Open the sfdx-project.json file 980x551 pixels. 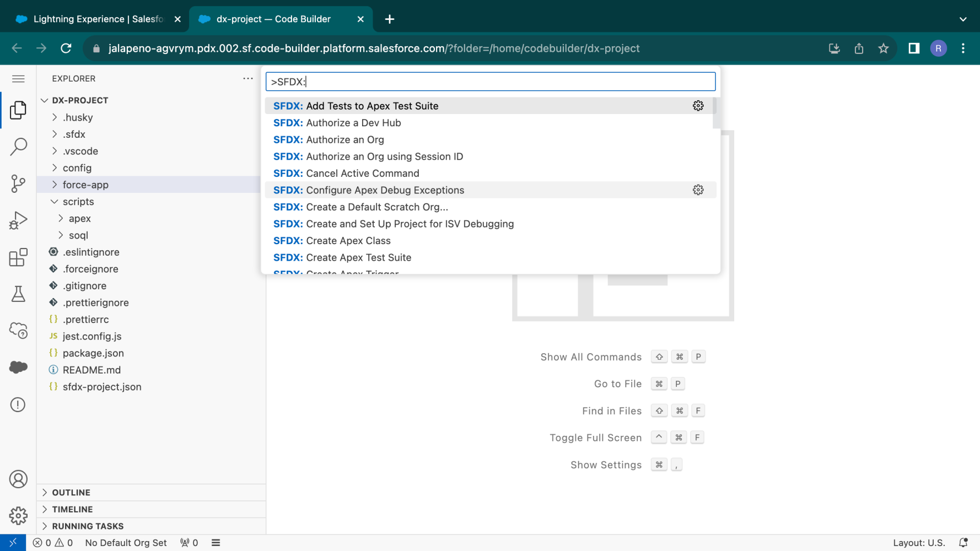[102, 387]
